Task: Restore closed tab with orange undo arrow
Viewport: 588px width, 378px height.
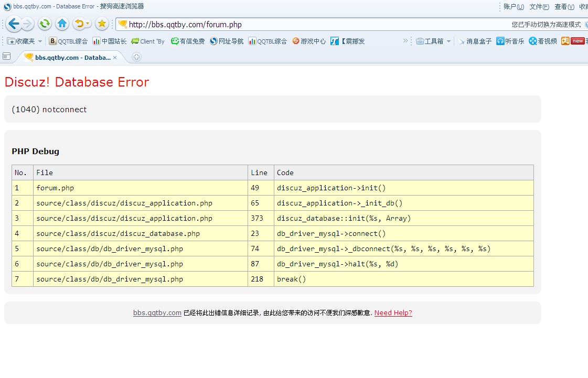Action: 79,24
